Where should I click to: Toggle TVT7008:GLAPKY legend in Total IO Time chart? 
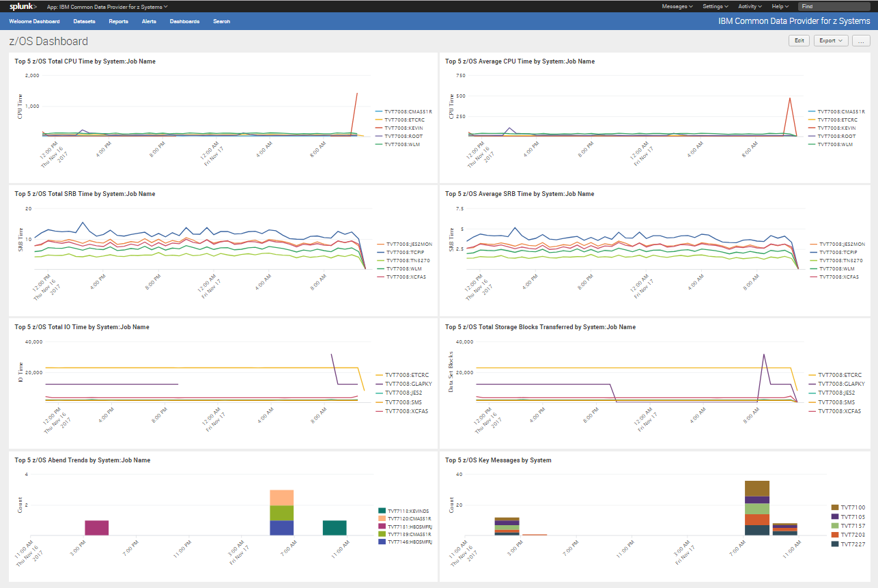404,384
